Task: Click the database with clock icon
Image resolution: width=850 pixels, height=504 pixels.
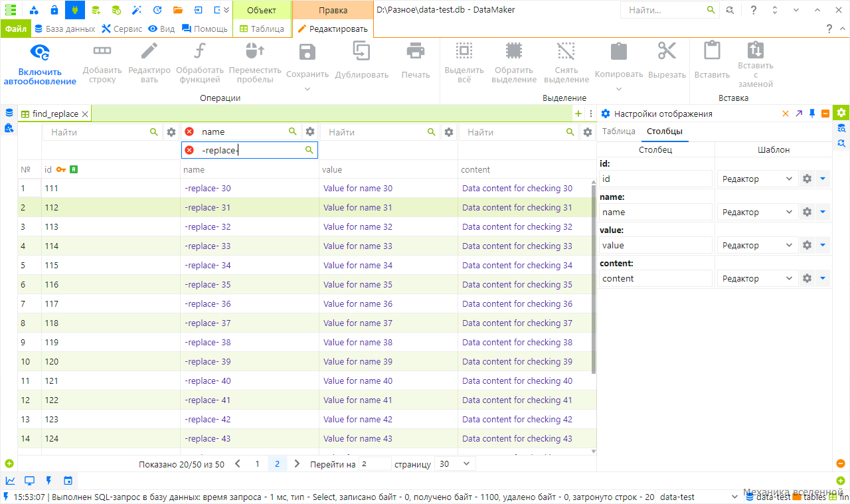Action: tap(116, 10)
